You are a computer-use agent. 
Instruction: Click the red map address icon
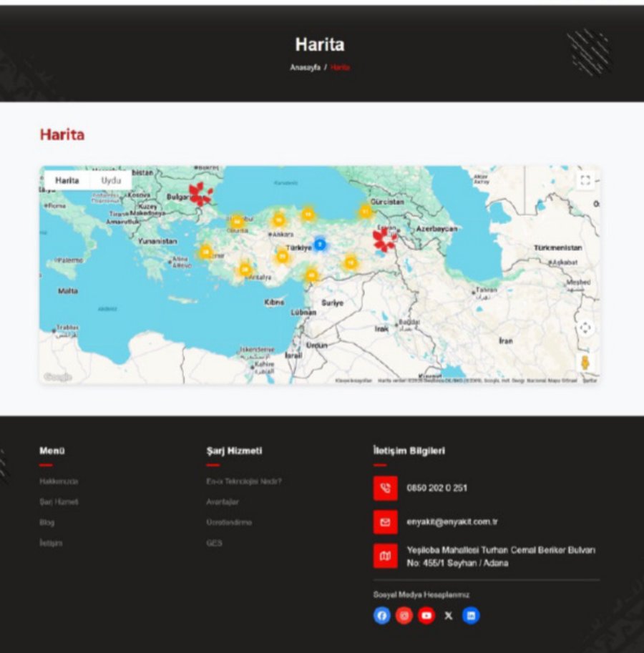click(x=385, y=556)
